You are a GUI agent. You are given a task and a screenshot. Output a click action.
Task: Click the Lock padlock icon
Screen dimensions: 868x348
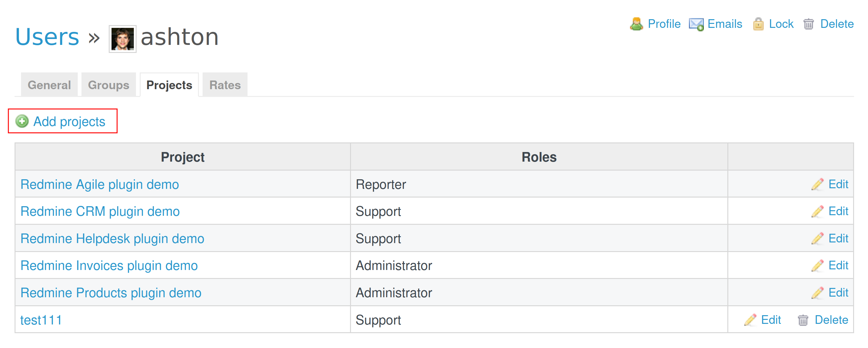(758, 24)
